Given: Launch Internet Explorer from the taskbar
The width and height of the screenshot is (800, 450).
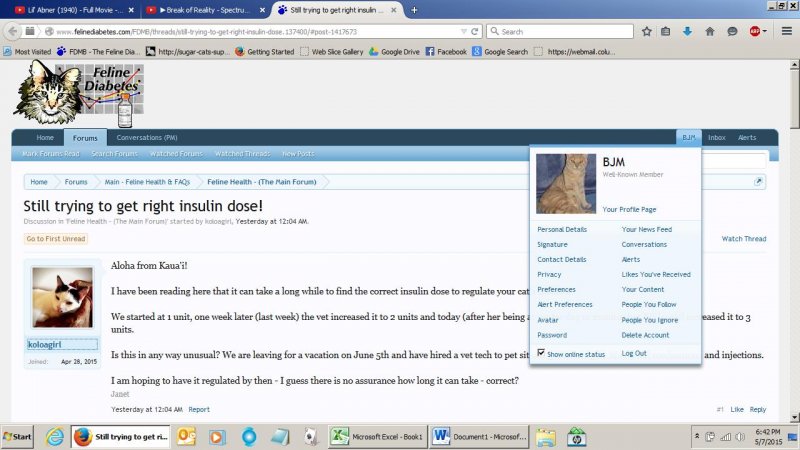Looking at the screenshot, I should pos(54,437).
